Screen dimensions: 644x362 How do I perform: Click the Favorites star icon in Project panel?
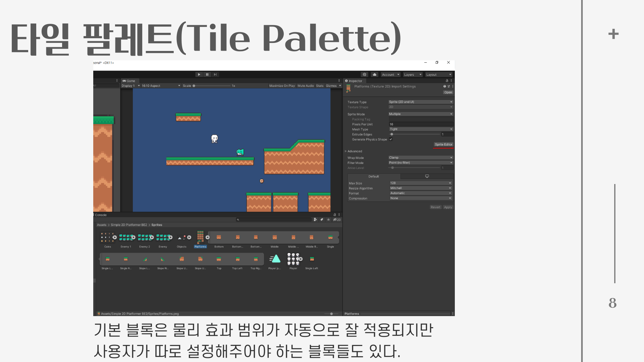pos(328,220)
